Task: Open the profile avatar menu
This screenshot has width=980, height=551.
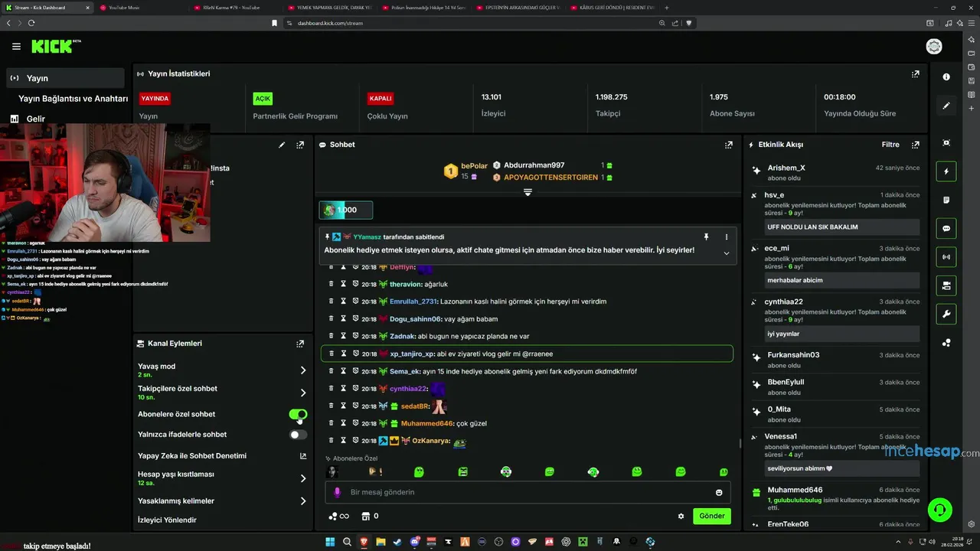Action: pos(934,47)
